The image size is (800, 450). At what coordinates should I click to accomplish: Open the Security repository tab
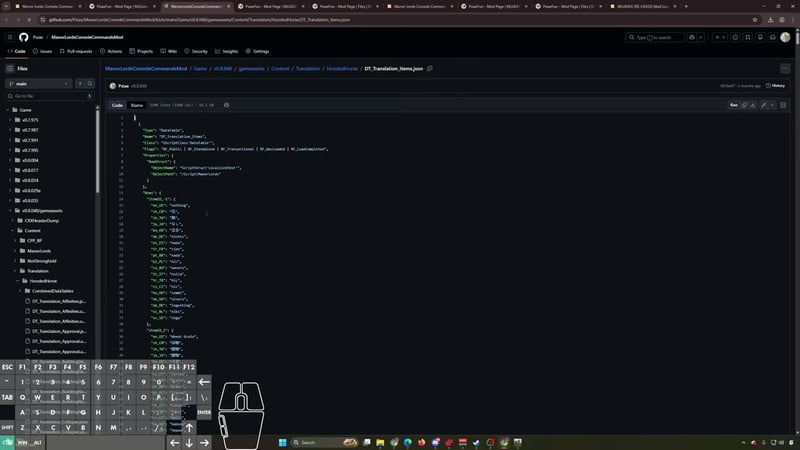[x=196, y=51]
